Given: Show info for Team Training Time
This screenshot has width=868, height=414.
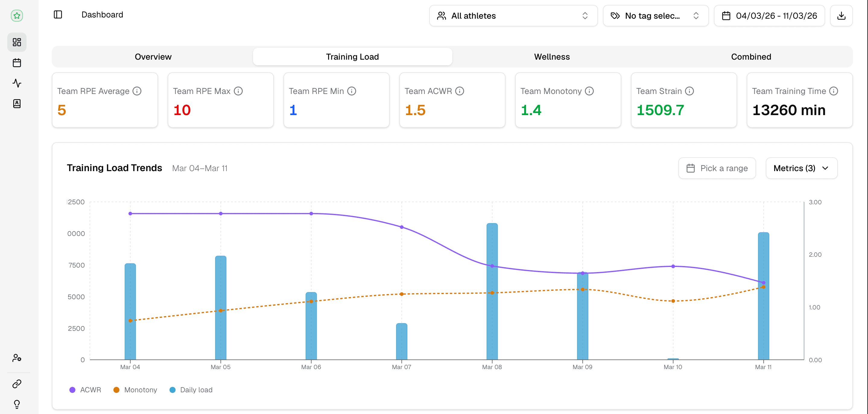Looking at the screenshot, I should tap(834, 91).
